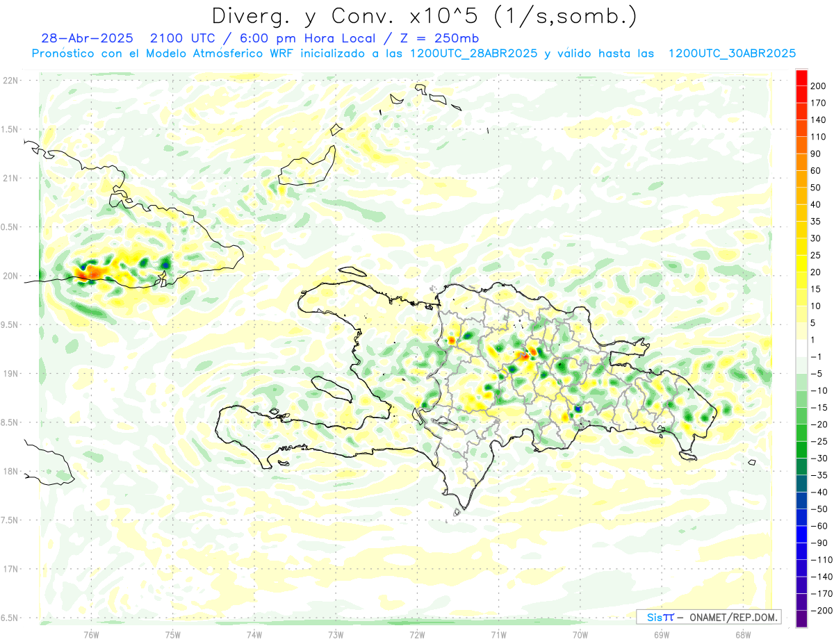Click the bright red swatch above 200 on color bar
Viewport: 834px width, 644px height.
pyautogui.click(x=801, y=76)
